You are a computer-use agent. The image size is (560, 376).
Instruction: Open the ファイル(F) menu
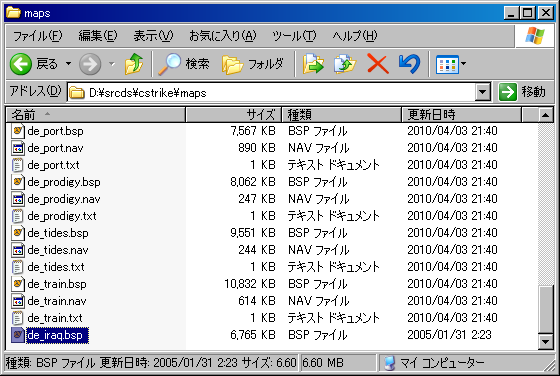click(38, 36)
